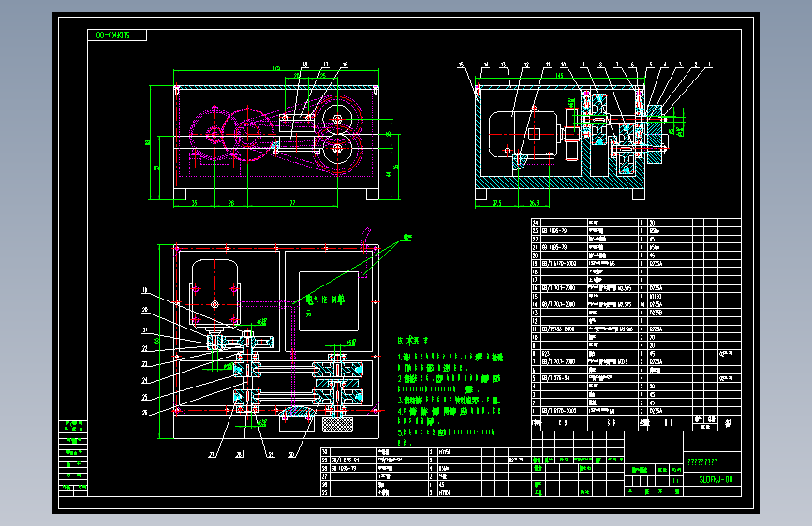
Task: Select the mirrored drawing number box at sheet top-left
Action: pyautogui.click(x=117, y=36)
